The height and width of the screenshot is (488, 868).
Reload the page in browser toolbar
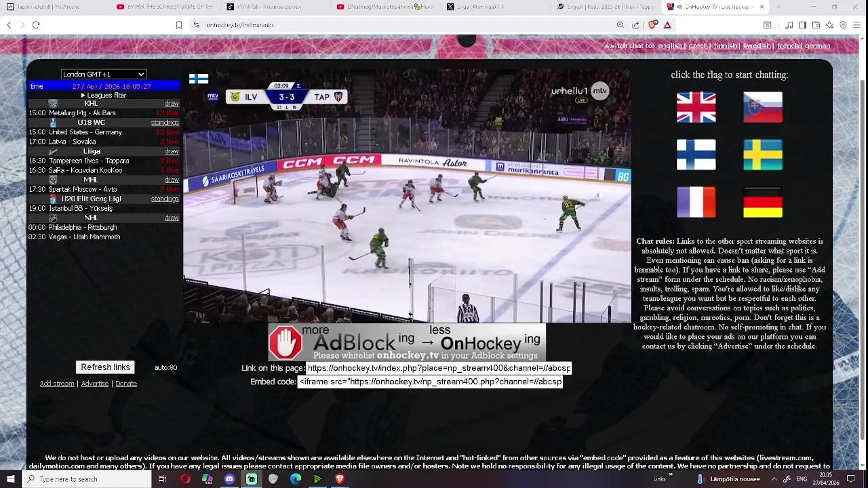click(36, 25)
